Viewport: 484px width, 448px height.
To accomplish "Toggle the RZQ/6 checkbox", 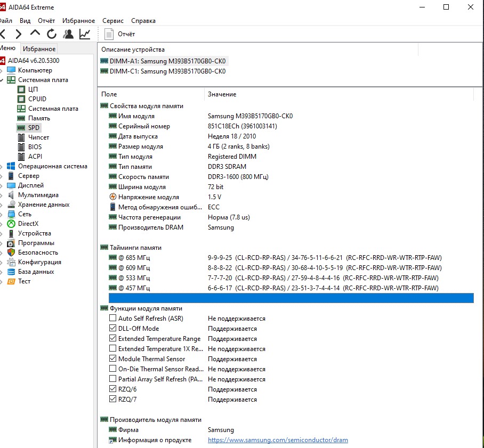I will [113, 389].
